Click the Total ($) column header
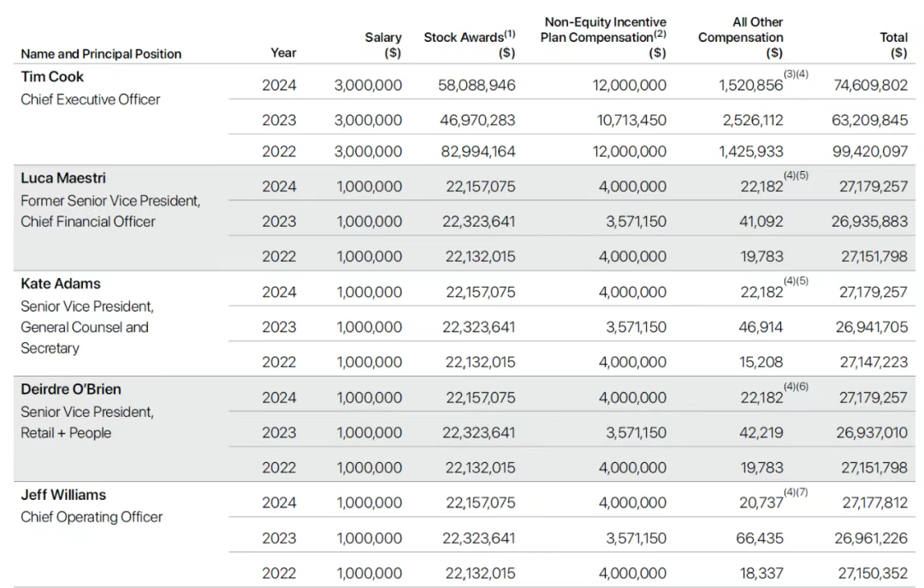Screen dimensions: 924x588 pyautogui.click(x=893, y=45)
